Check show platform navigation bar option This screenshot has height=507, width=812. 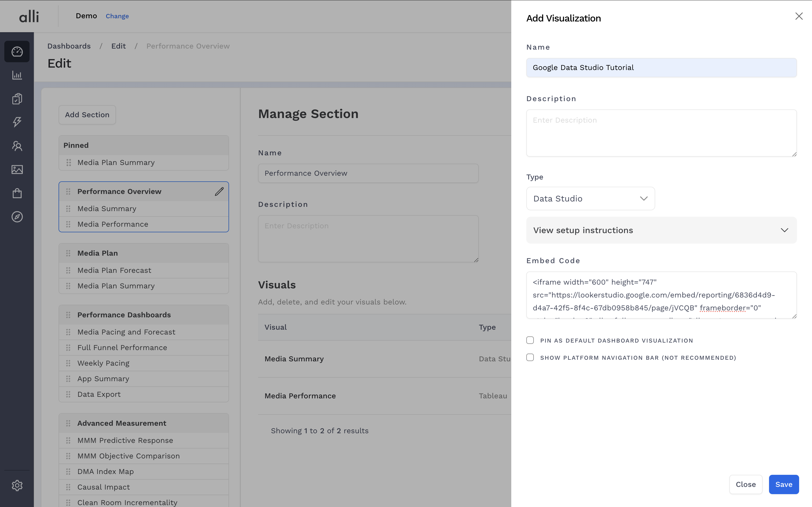(530, 357)
